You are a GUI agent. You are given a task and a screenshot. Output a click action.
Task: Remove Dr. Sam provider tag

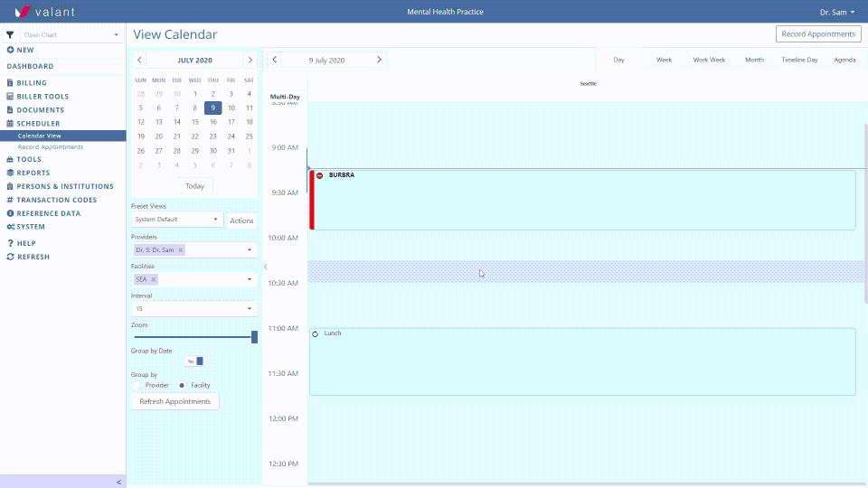point(181,250)
